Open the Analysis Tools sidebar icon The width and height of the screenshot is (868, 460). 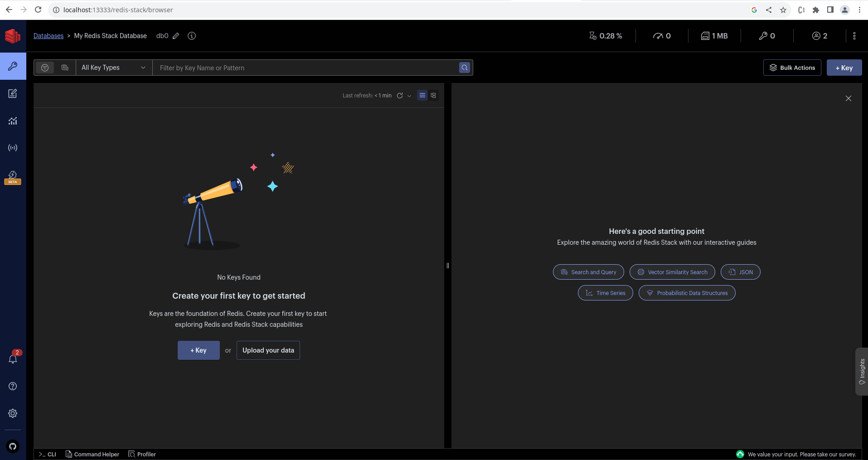click(x=13, y=121)
